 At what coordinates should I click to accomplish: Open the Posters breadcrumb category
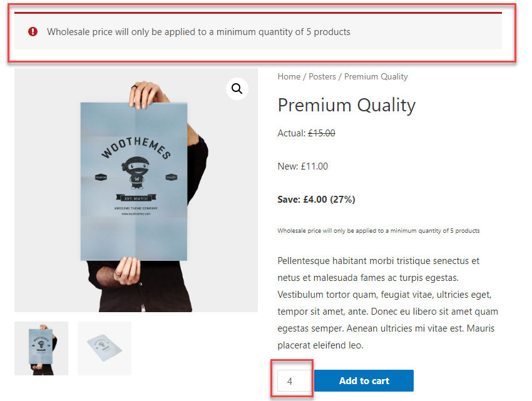coord(322,76)
